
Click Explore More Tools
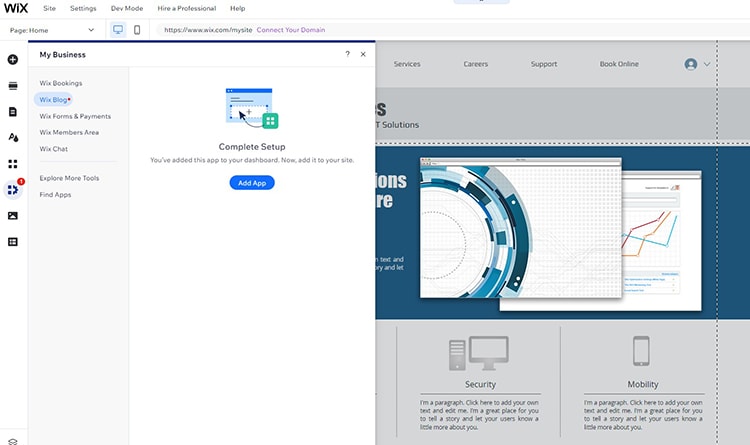[69, 178]
